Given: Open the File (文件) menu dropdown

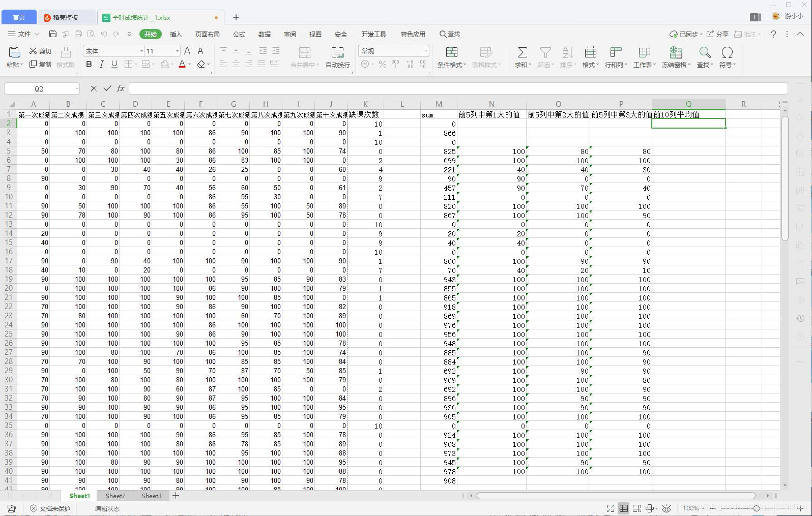Looking at the screenshot, I should [23, 34].
